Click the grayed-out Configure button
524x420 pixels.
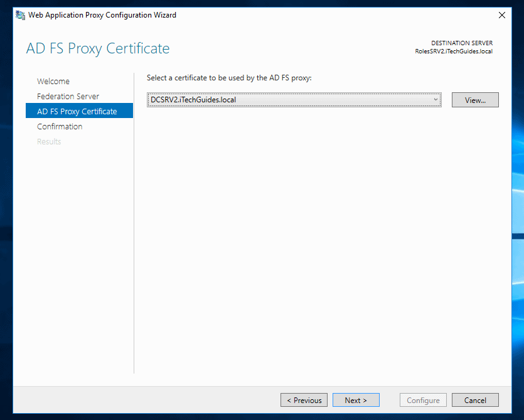pos(423,400)
